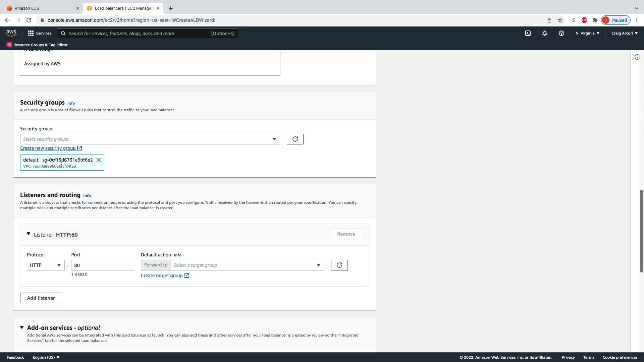Viewport: 644px width, 362px height.
Task: Refresh the target group list
Action: [339, 265]
